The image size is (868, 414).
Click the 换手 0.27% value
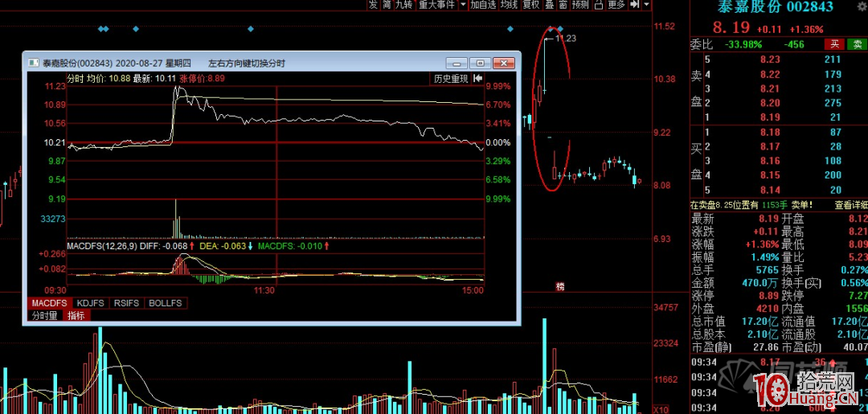click(855, 270)
